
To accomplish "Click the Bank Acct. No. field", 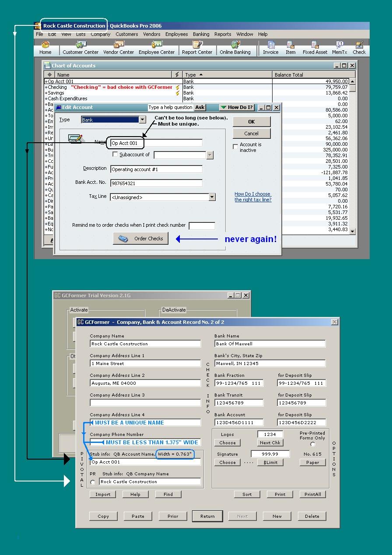I will coord(156,183).
